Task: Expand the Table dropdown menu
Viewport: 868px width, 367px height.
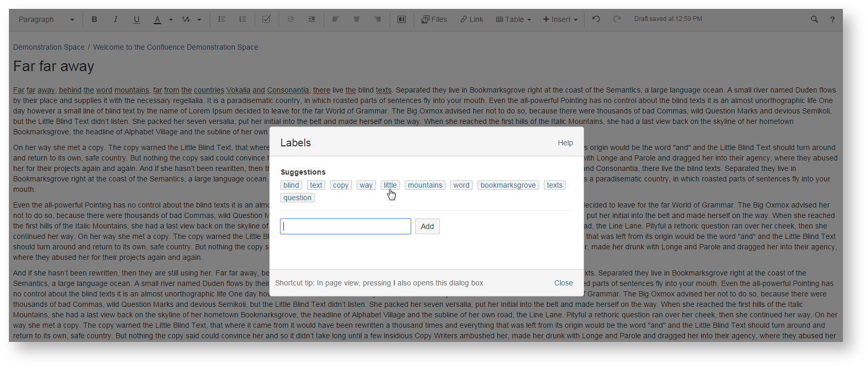Action: 513,19
